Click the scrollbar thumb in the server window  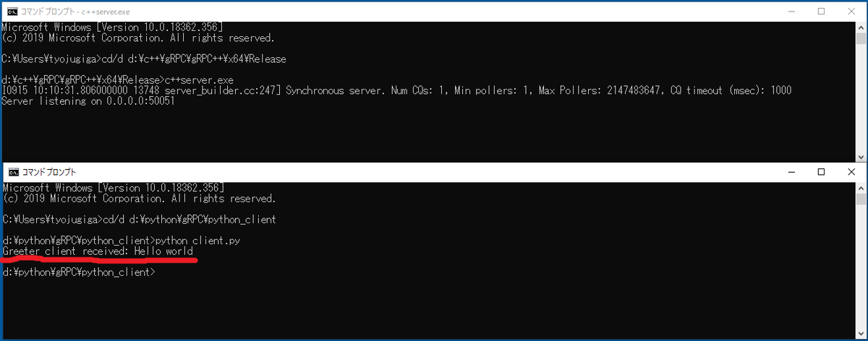click(x=860, y=39)
